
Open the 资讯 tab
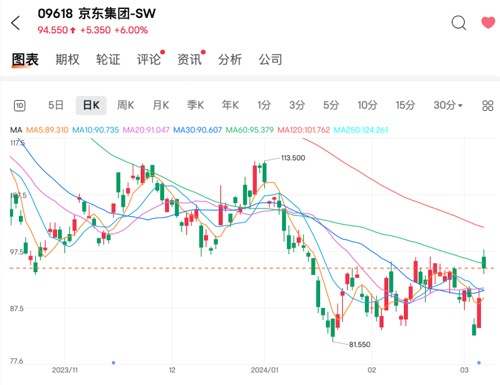tap(189, 60)
